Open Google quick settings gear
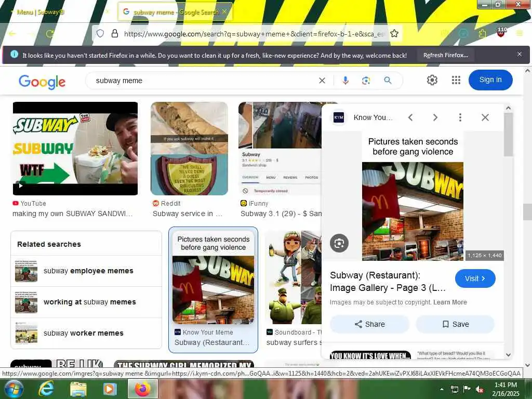 [x=432, y=80]
